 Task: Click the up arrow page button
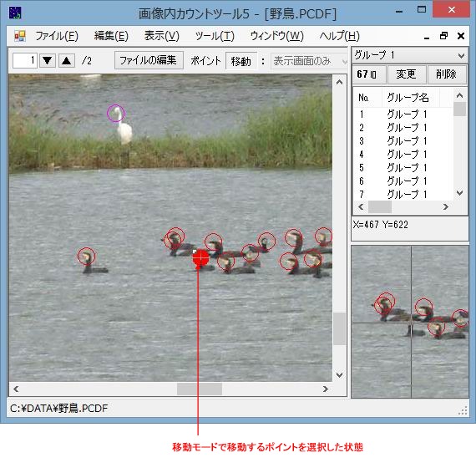tap(67, 60)
